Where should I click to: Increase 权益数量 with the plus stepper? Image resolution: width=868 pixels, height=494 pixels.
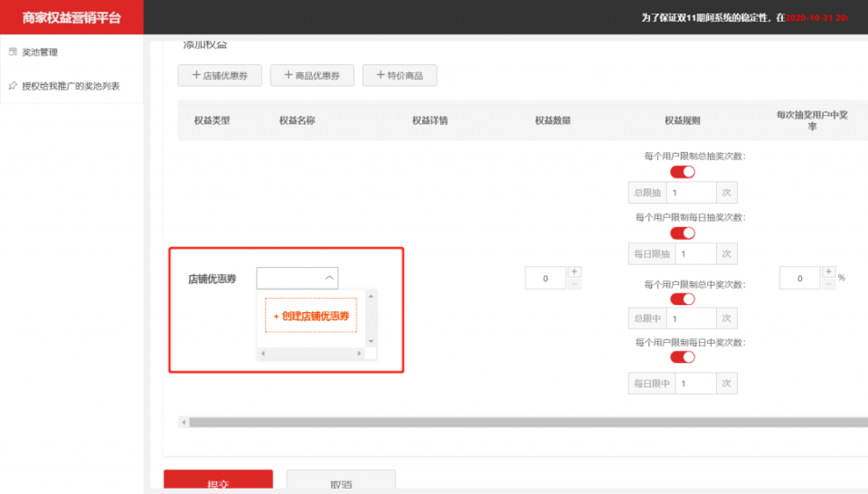coord(574,271)
